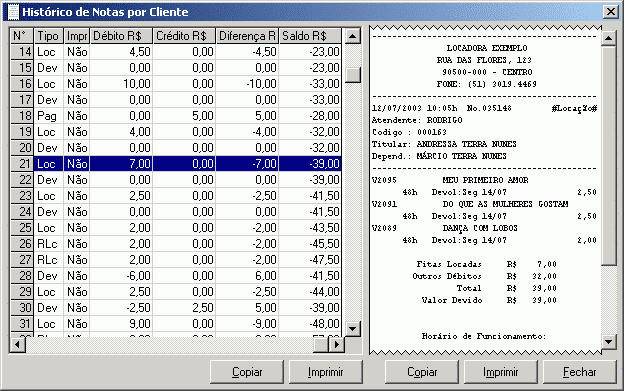
Task: Click the DANÇA COM LOBOS title on receipt
Action: [x=480, y=228]
